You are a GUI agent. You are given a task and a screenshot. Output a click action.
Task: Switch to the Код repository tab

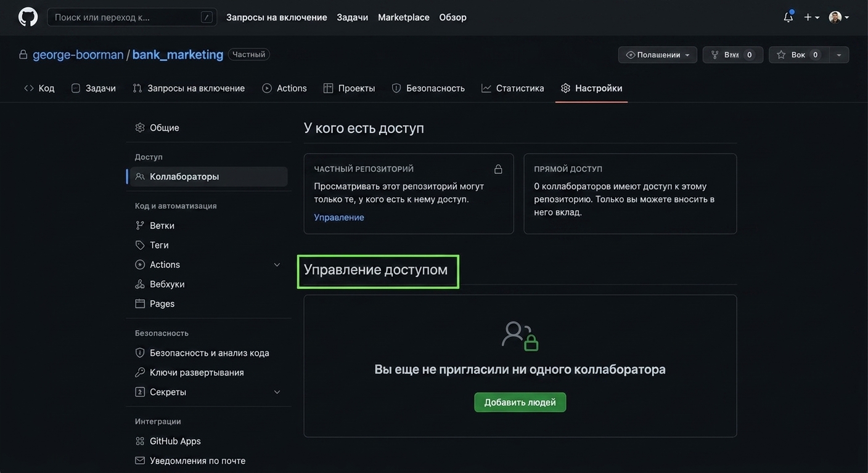pyautogui.click(x=39, y=88)
